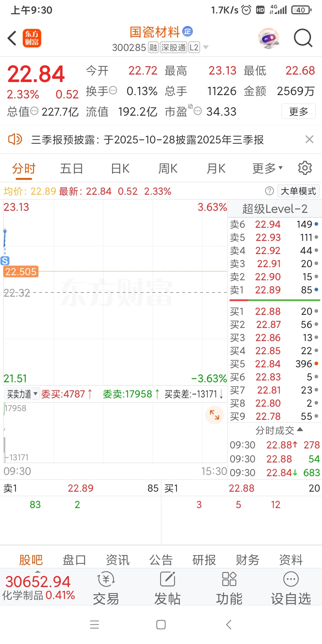Open the 更多 chart period dropdown
Image resolution: width=322 pixels, height=644 pixels.
(x=267, y=168)
